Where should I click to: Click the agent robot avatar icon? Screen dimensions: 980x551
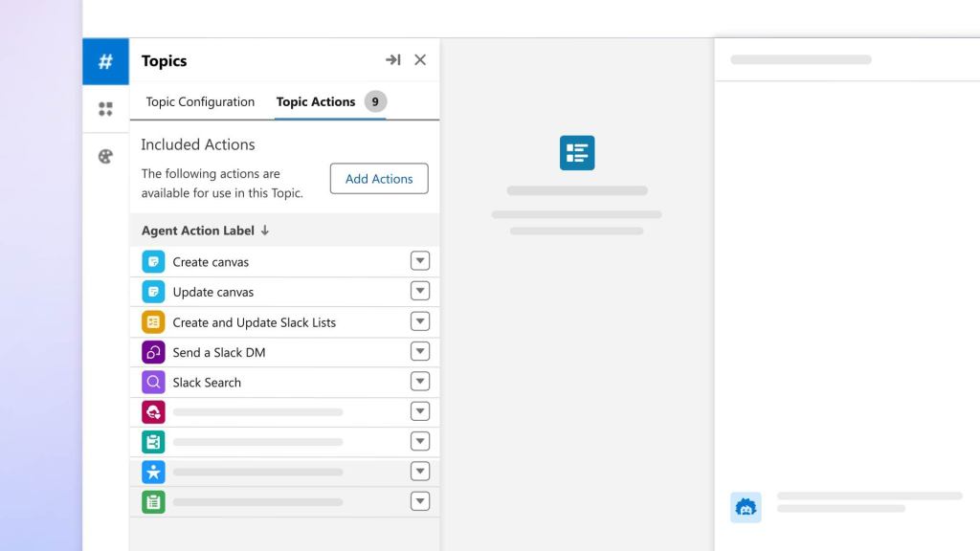coord(746,507)
